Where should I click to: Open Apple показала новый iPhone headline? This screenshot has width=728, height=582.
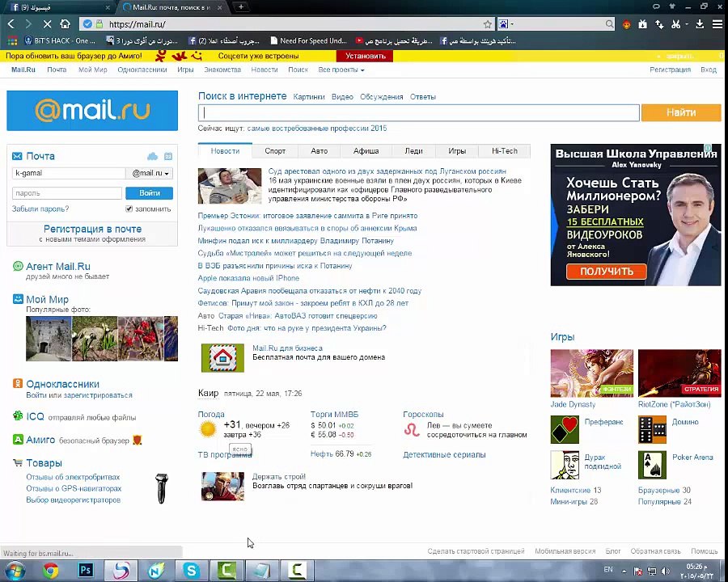[x=248, y=278]
